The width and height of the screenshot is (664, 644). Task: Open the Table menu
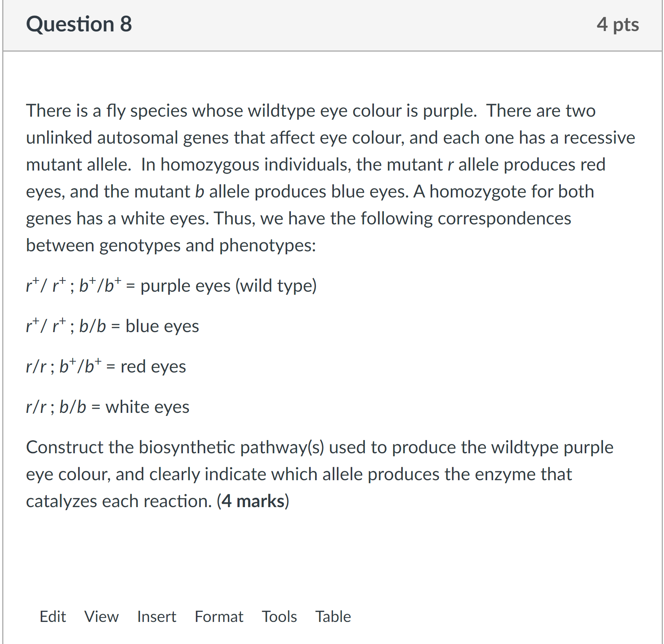pyautogui.click(x=333, y=617)
